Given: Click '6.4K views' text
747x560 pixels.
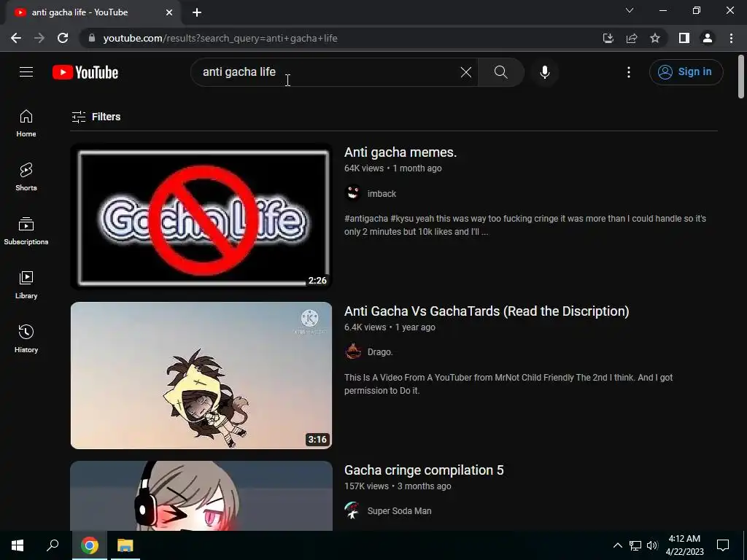Looking at the screenshot, I should [x=365, y=327].
